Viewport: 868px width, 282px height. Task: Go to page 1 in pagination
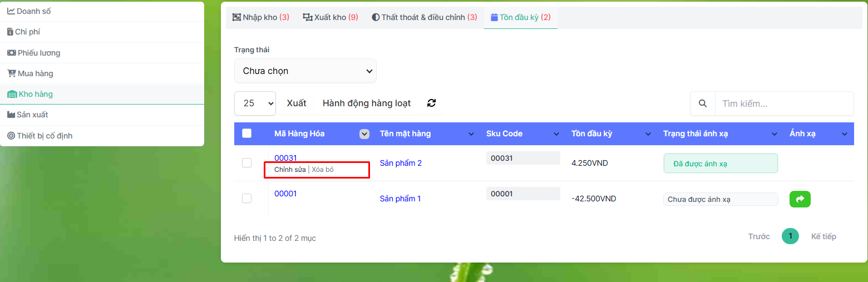tap(790, 236)
